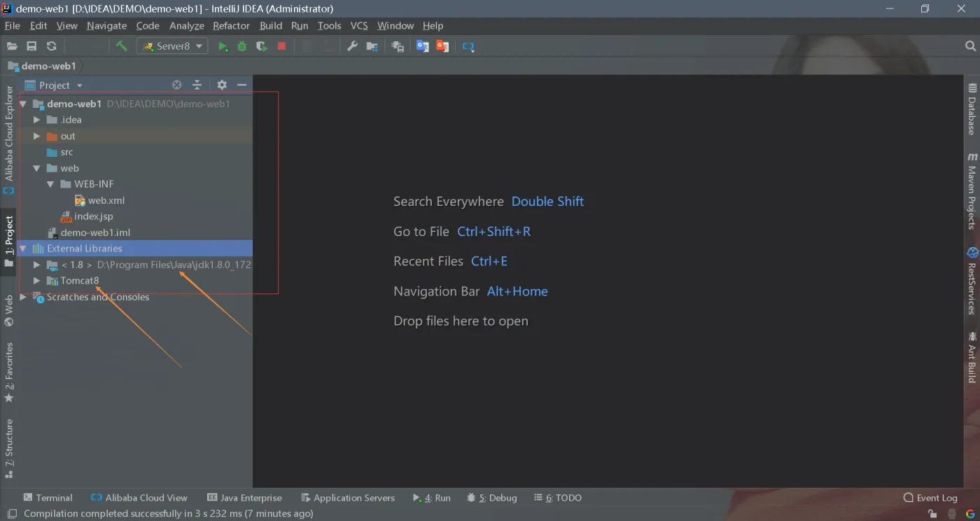Toggle the 1: Project tool window tab
Screen dimensions: 980x521
click(x=8, y=242)
